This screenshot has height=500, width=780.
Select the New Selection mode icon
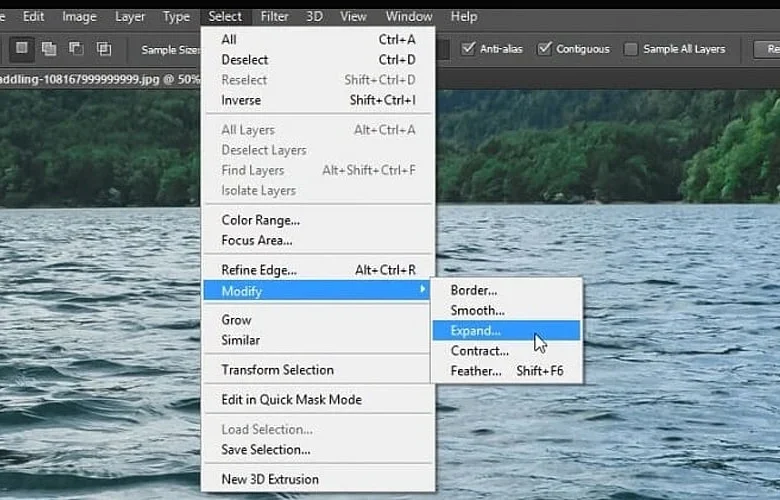point(21,49)
